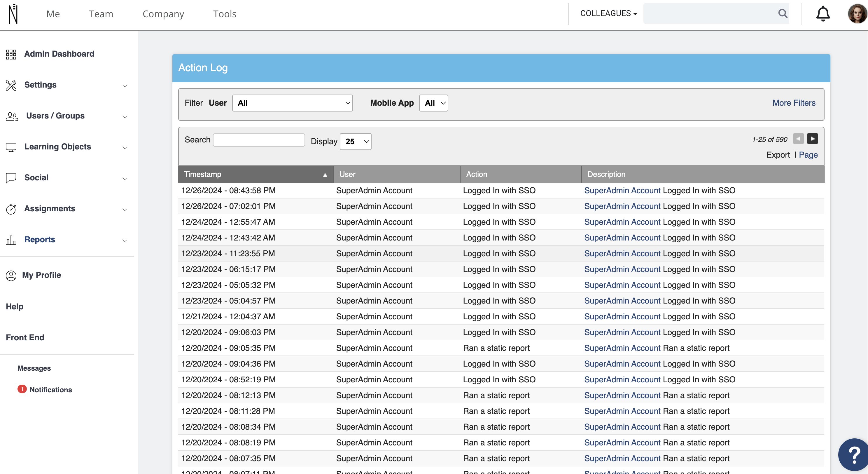The width and height of the screenshot is (868, 474).
Task: Click the 1-25 of 590 results count
Action: click(769, 139)
